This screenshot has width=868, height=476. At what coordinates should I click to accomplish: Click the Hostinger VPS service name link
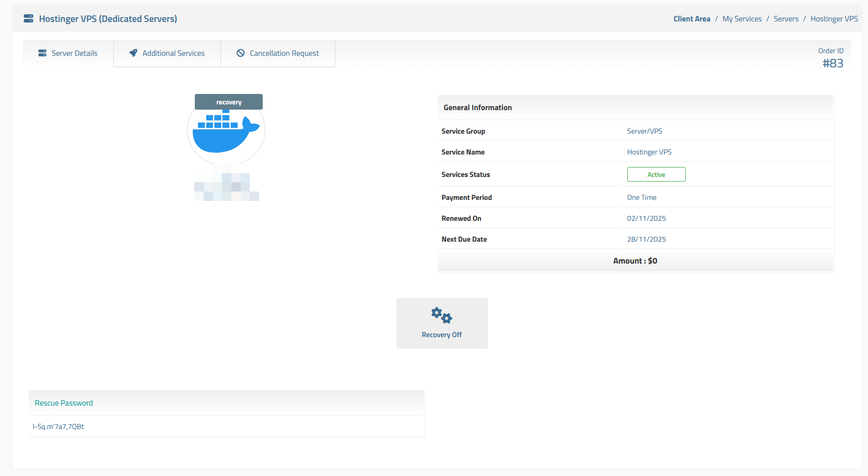649,151
